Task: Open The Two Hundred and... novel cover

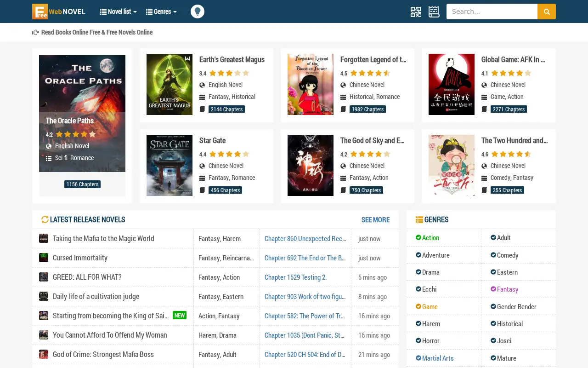Action: [452, 165]
